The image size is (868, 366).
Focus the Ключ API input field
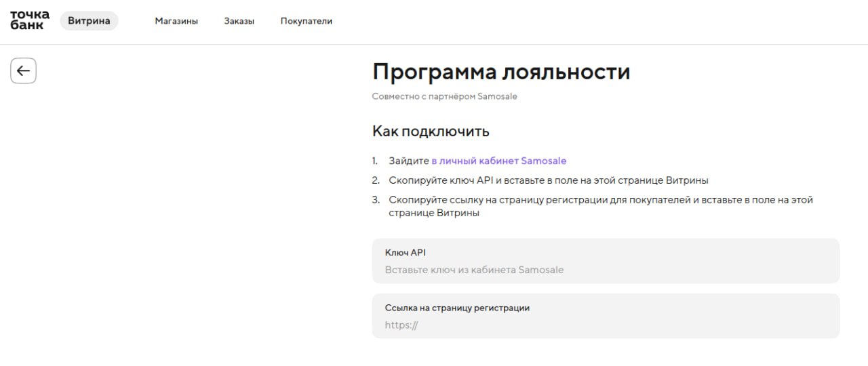point(606,261)
